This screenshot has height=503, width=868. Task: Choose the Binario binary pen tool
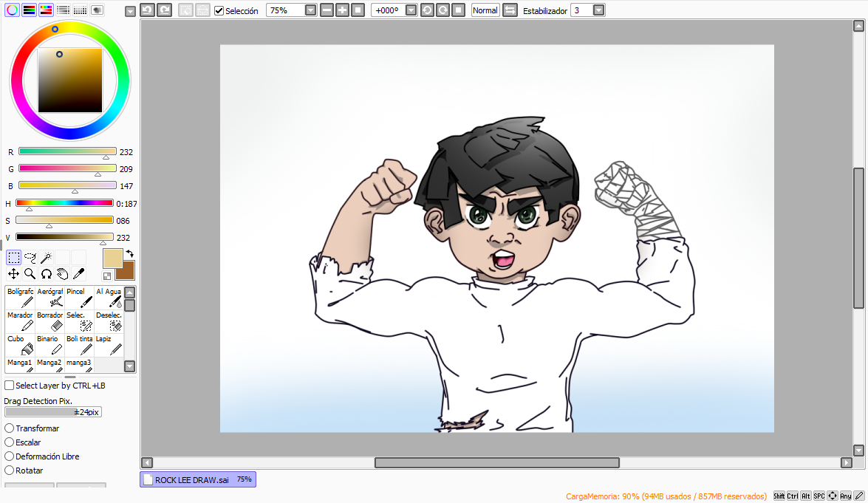coord(49,345)
